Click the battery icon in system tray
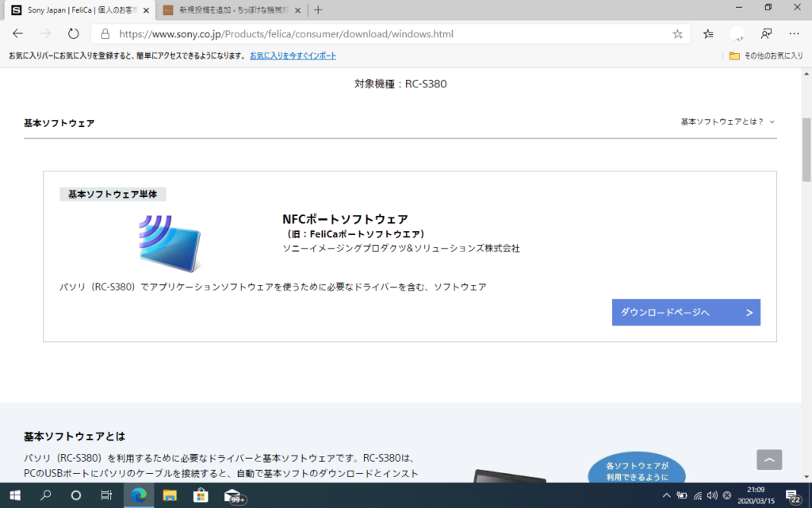Screen dimensions: 812x508 tap(682, 495)
